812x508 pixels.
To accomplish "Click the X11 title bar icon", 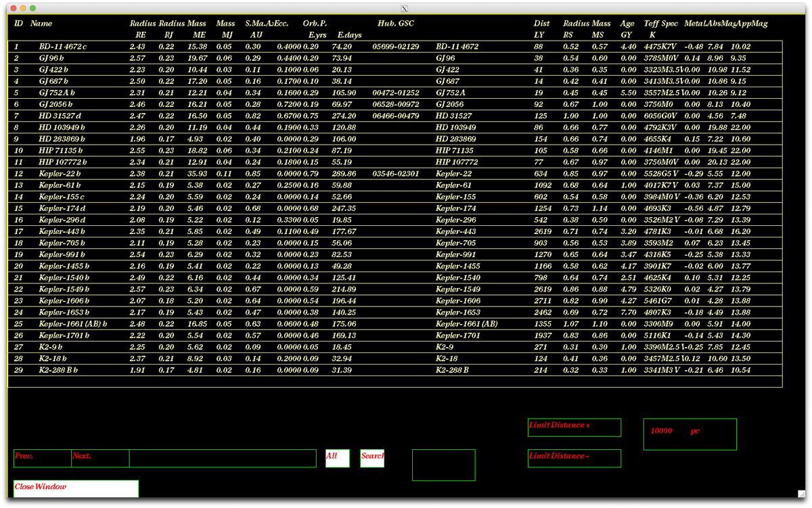I will point(405,8).
